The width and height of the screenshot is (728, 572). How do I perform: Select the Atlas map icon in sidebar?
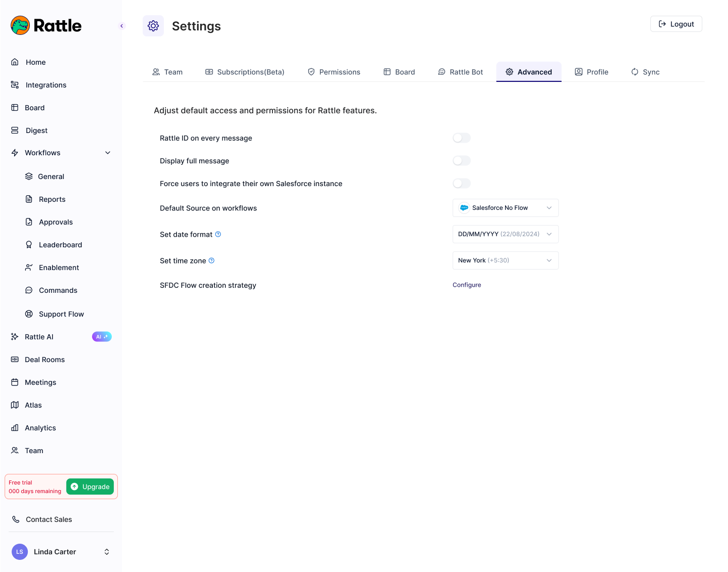click(15, 405)
